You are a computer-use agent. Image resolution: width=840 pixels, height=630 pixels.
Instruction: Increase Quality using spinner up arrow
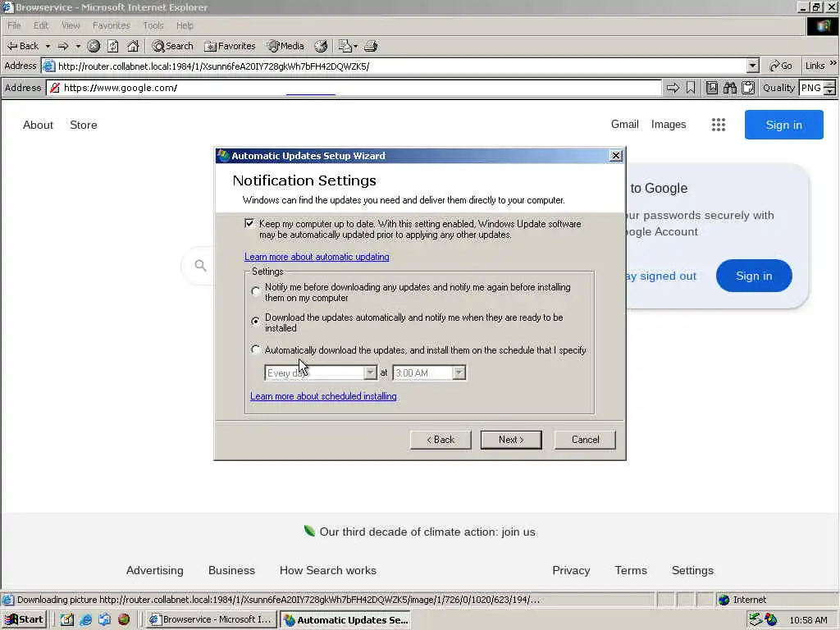pyautogui.click(x=830, y=84)
